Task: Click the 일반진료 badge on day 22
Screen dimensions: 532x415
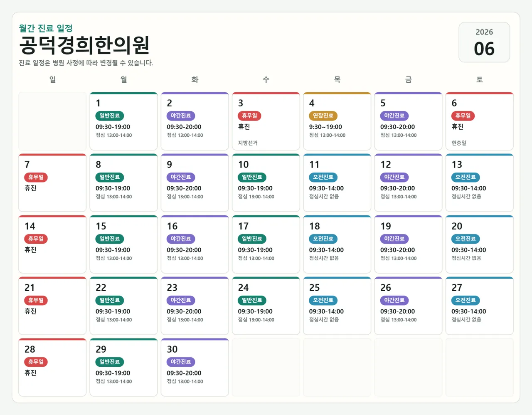Action: click(x=110, y=300)
